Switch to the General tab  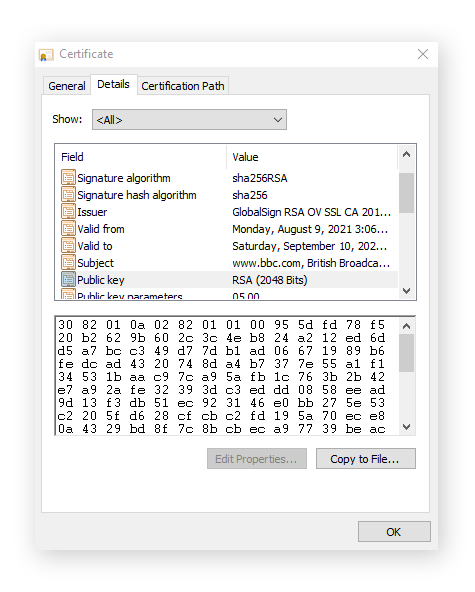pos(67,86)
